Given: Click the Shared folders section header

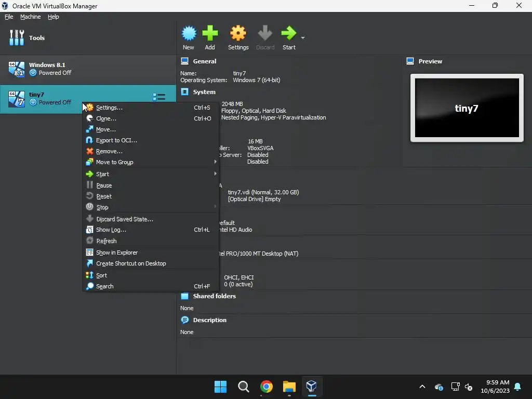Looking at the screenshot, I should click(x=215, y=296).
